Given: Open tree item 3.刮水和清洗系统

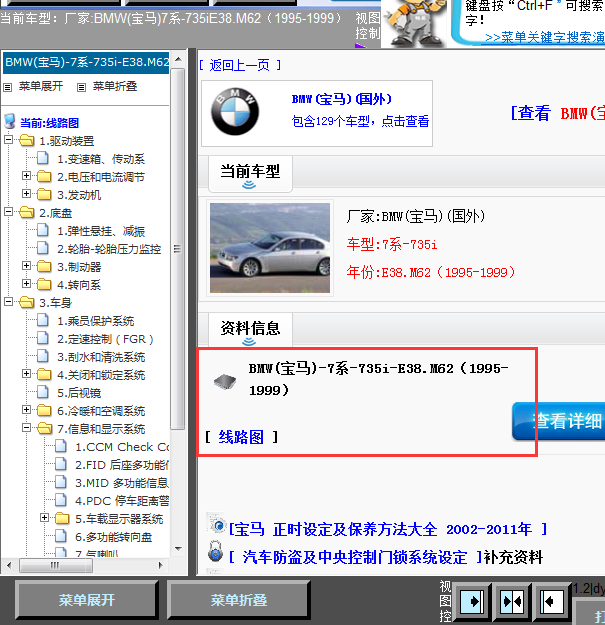Looking at the screenshot, I should (x=101, y=357).
